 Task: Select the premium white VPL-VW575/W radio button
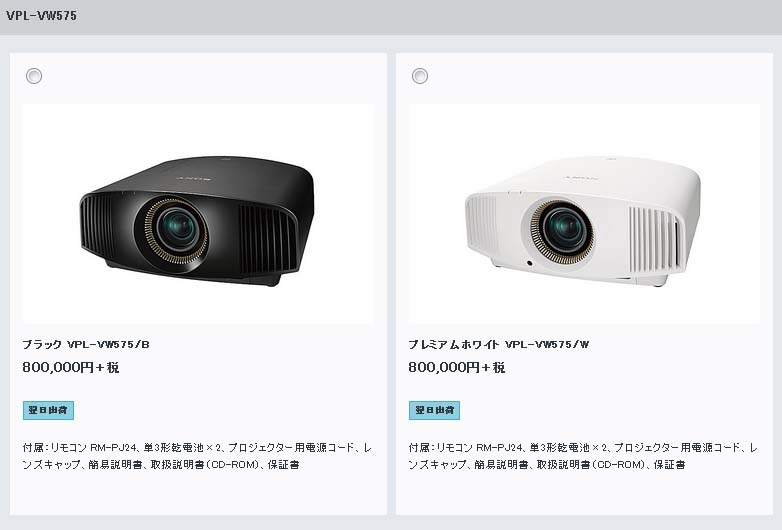click(x=420, y=76)
